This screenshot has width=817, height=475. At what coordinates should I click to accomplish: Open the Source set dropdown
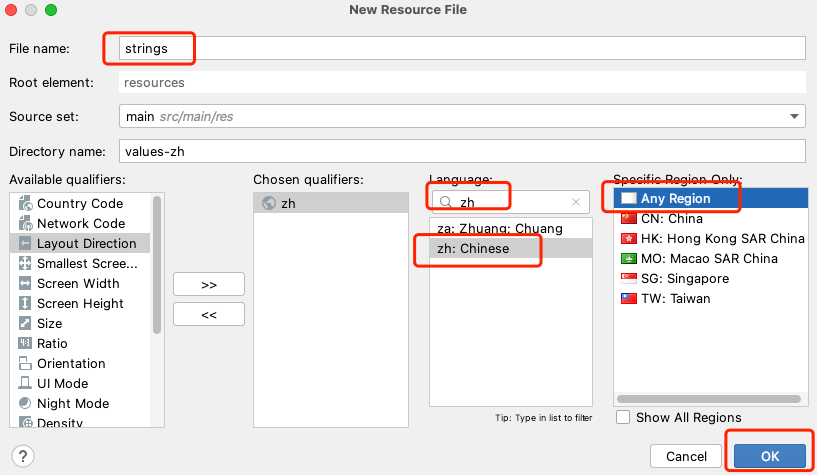click(794, 116)
